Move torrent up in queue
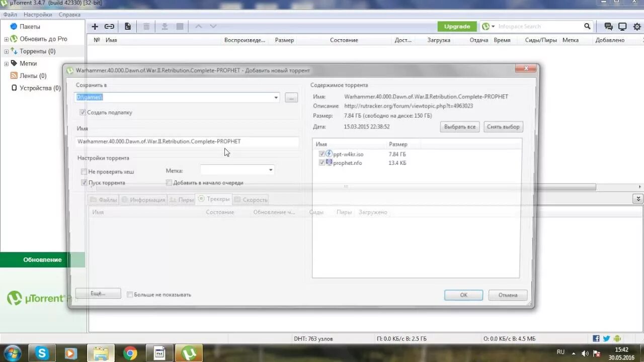 (x=198, y=26)
